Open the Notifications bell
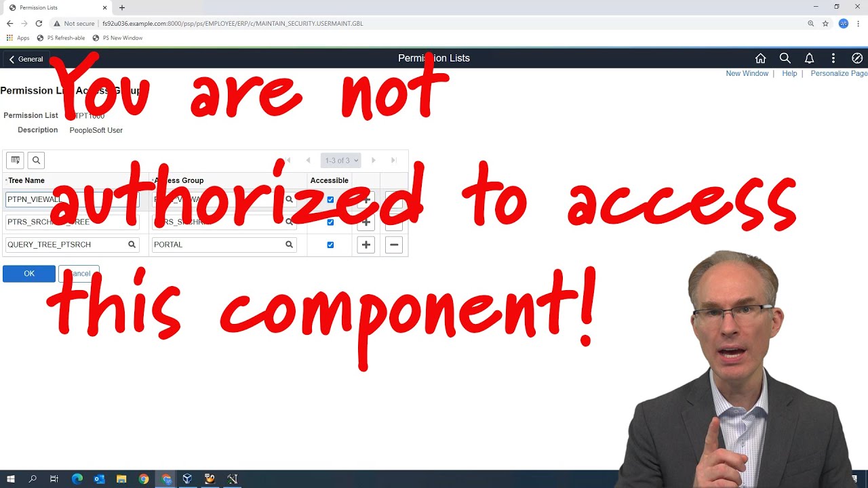 (809, 58)
